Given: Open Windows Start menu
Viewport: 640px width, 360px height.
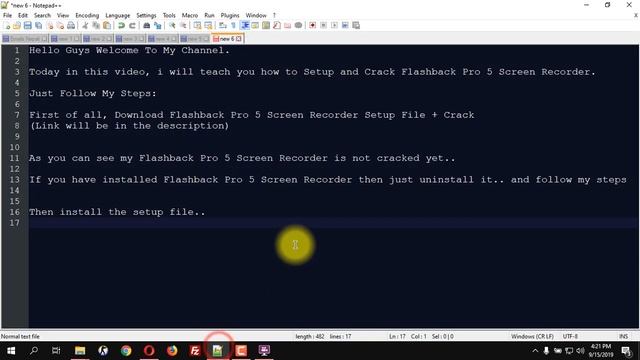Looking at the screenshot, I should 11,351.
